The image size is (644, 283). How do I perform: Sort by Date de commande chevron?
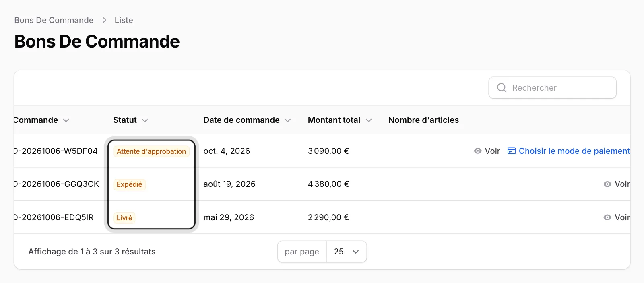point(288,120)
